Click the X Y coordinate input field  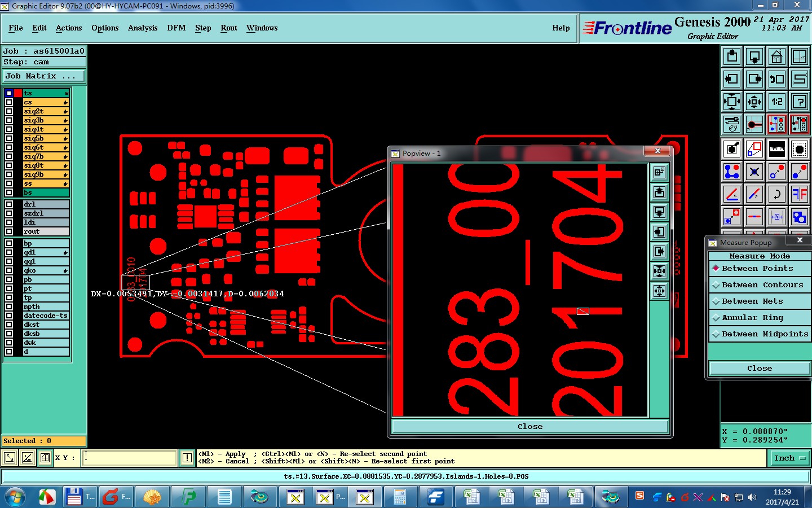(130, 458)
